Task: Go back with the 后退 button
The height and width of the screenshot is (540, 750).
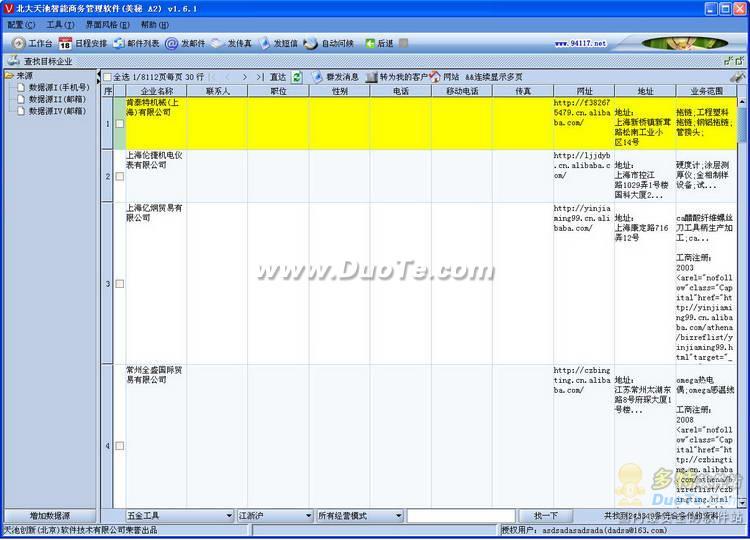Action: (379, 44)
